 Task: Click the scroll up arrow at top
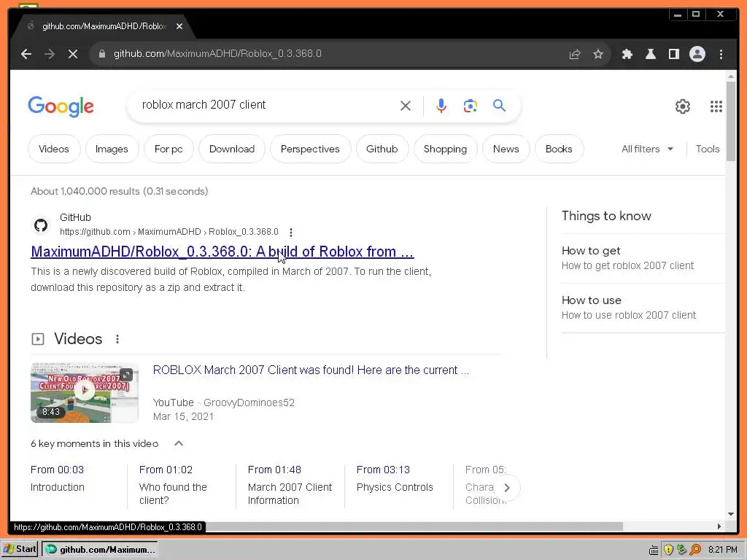pos(731,76)
